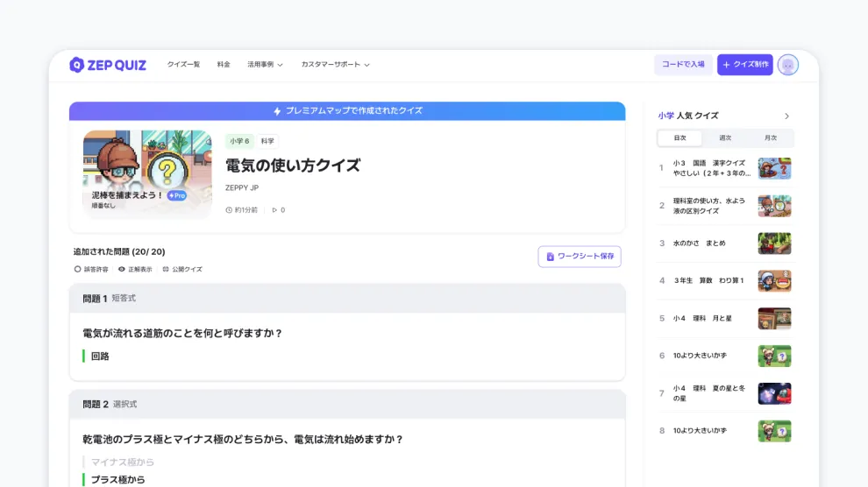Select the 問題 1 header

pos(347,299)
